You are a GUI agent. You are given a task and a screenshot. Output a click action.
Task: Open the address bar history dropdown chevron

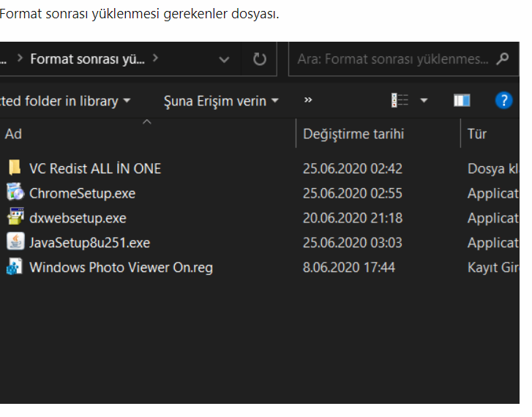pos(225,59)
